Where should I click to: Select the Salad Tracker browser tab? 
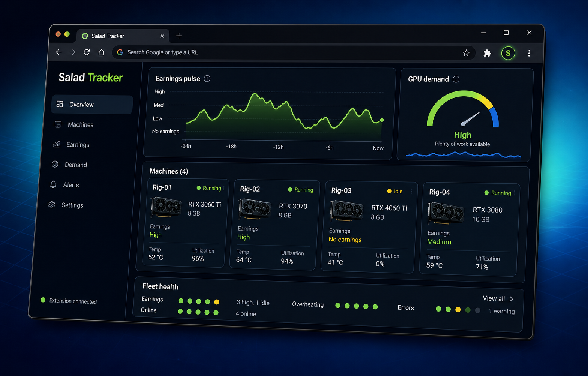tap(123, 36)
